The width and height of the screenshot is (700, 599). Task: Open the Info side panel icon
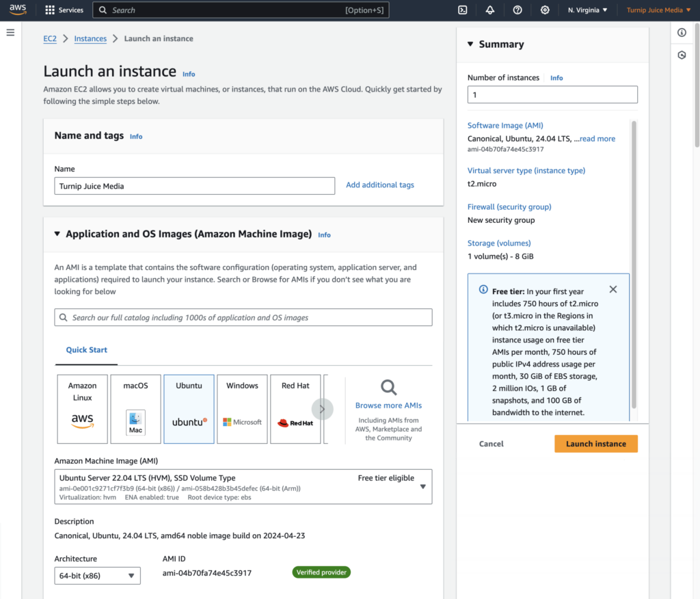pyautogui.click(x=682, y=32)
